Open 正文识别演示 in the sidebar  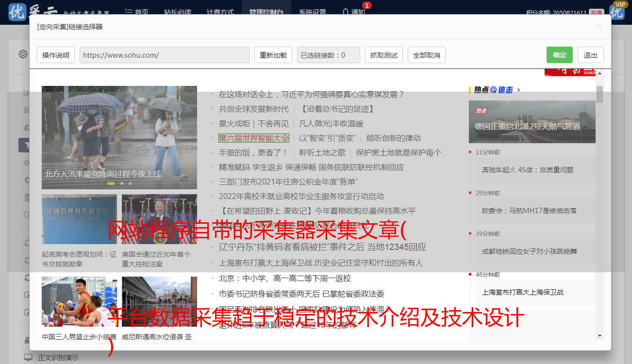pyautogui.click(x=58, y=358)
